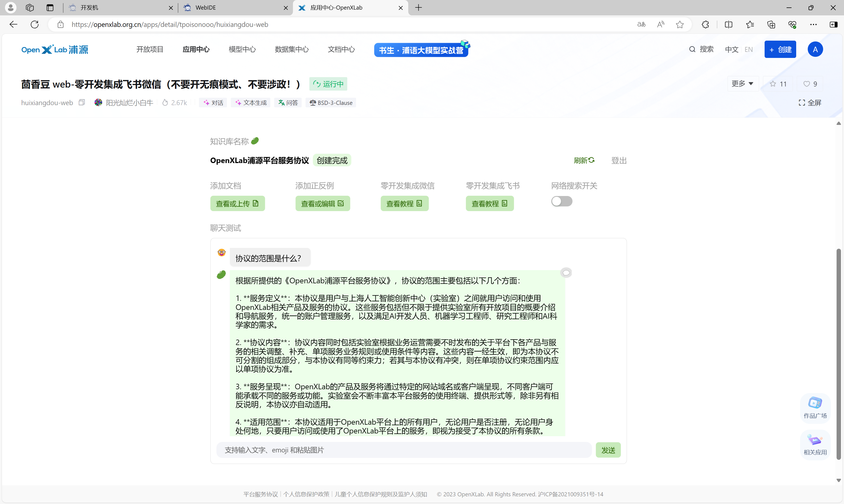Open browser extensions puzzle icon

tap(705, 24)
